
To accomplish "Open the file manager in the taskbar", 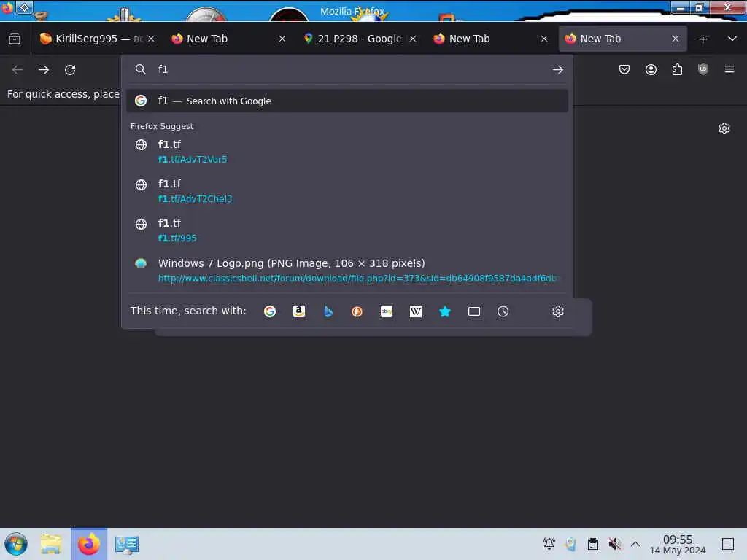I will pyautogui.click(x=51, y=544).
